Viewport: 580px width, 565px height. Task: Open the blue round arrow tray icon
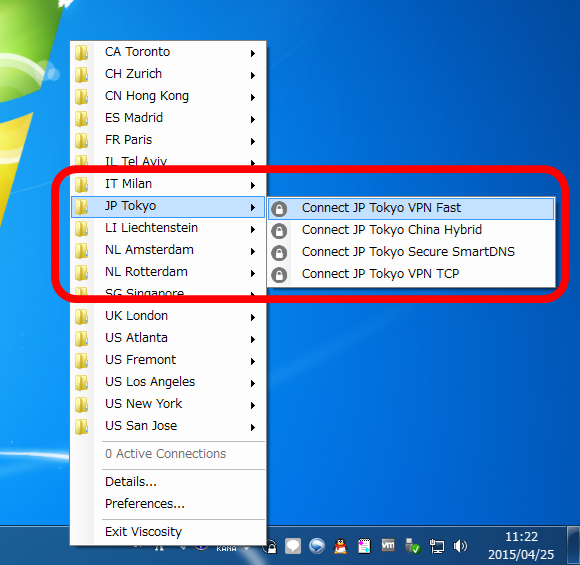(x=317, y=546)
